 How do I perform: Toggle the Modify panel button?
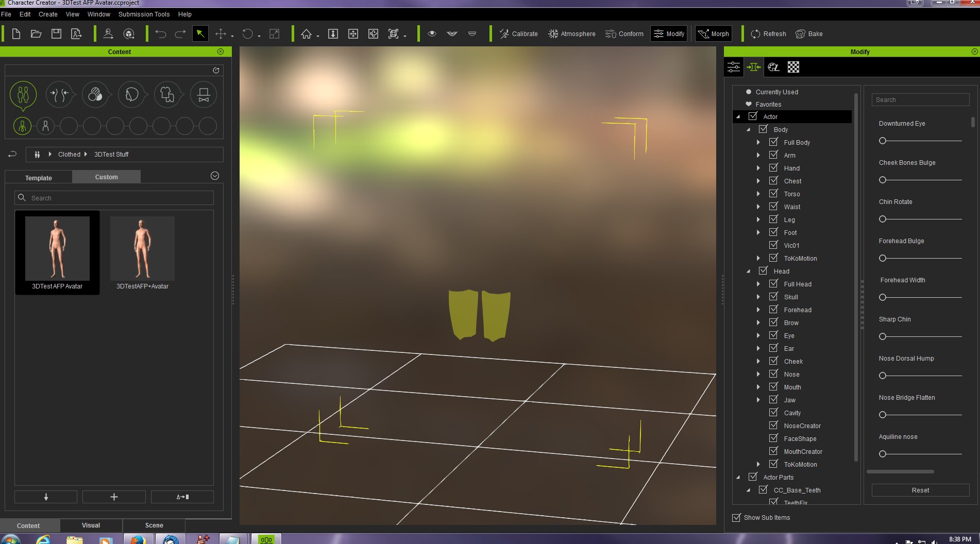(669, 34)
